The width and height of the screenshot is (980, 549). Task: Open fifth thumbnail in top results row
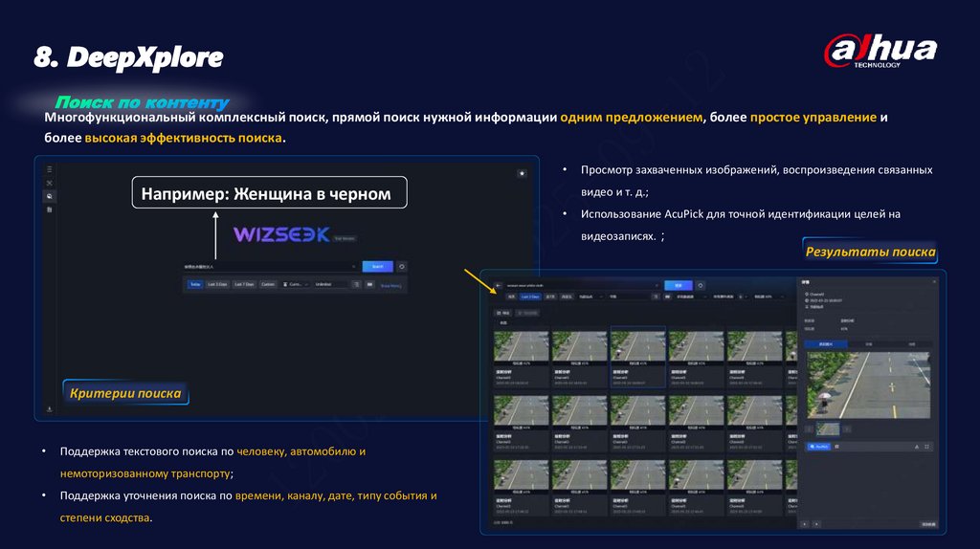point(754,346)
